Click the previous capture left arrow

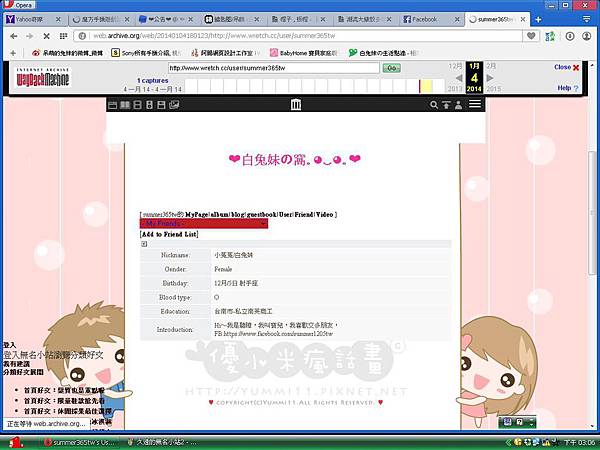tap(459, 78)
